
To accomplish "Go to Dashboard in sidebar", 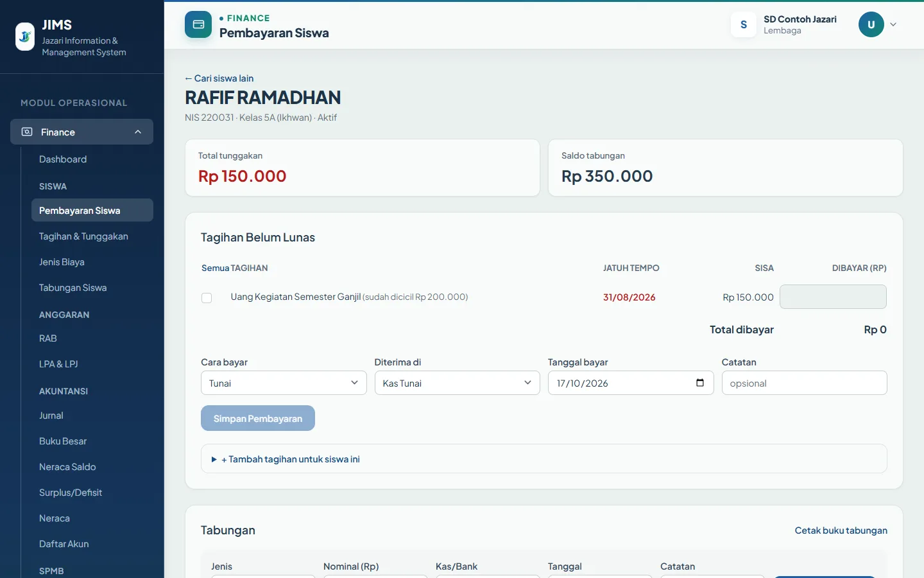I will [x=63, y=159].
